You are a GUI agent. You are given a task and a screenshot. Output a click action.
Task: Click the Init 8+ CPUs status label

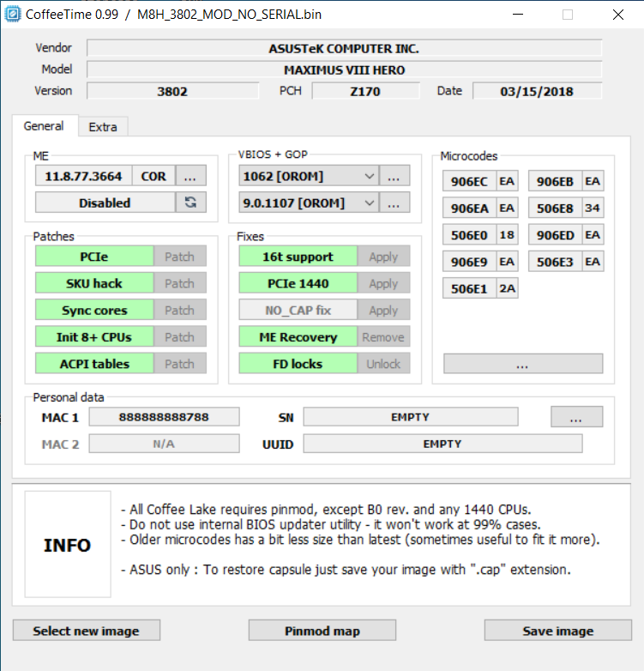[x=94, y=336]
